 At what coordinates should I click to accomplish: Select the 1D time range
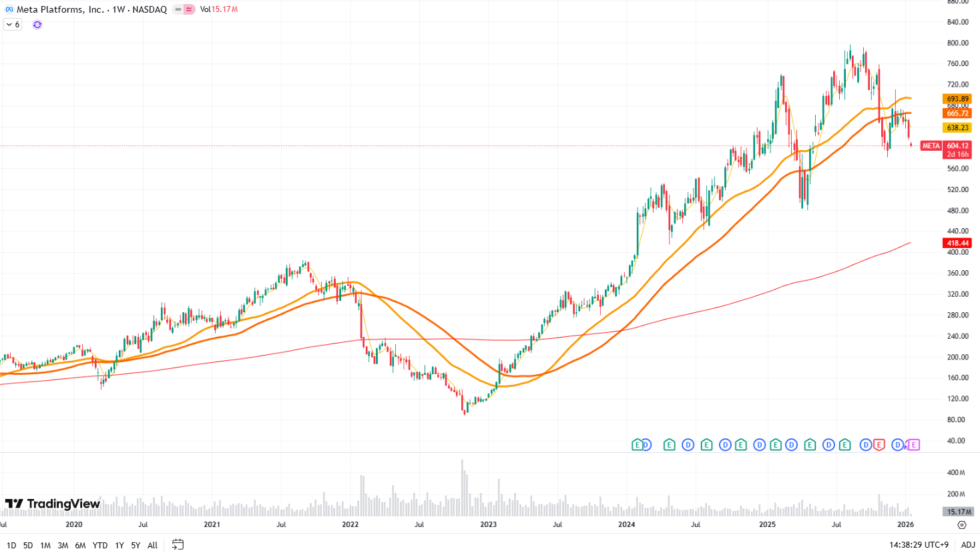11,545
